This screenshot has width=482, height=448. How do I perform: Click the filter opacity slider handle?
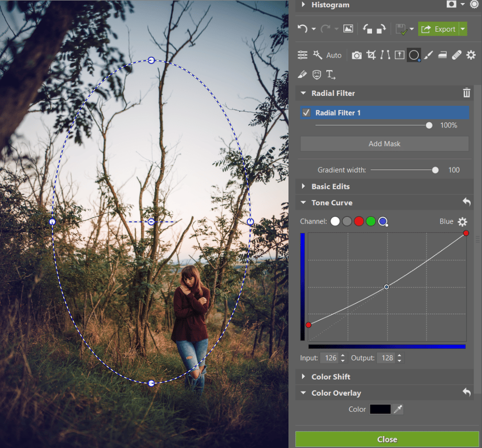coord(429,125)
